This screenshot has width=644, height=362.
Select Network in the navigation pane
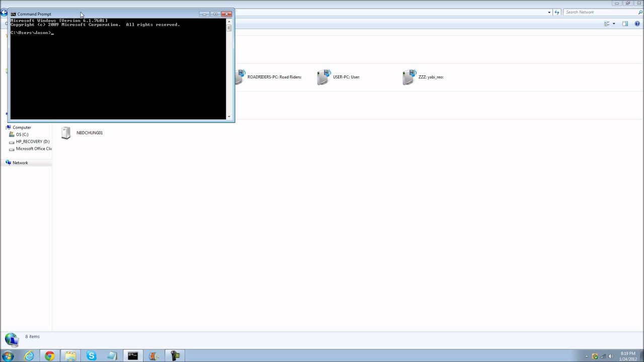pyautogui.click(x=20, y=163)
